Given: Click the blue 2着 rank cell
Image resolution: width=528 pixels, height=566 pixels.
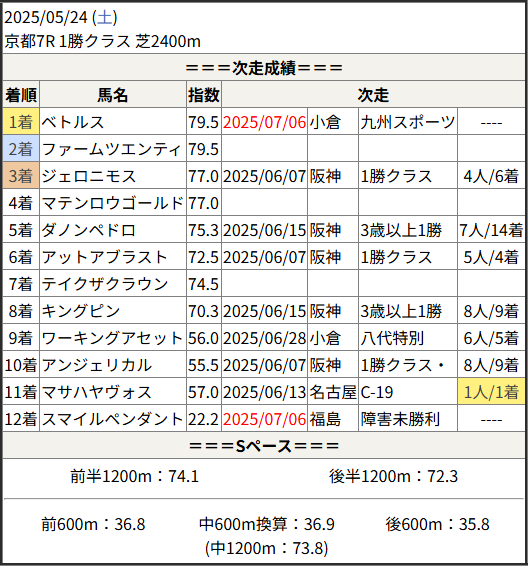Looking at the screenshot, I should [21, 149].
